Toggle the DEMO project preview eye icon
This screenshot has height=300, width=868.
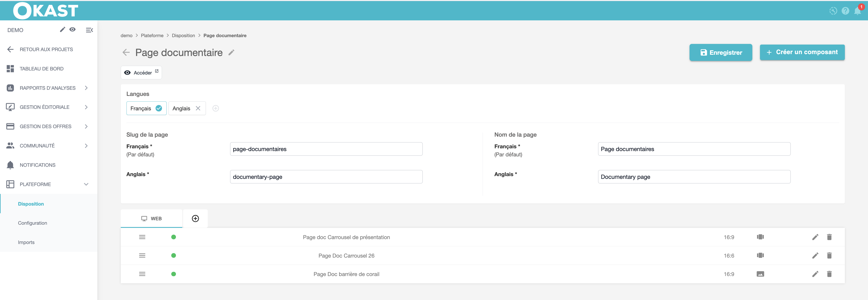pos(72,30)
